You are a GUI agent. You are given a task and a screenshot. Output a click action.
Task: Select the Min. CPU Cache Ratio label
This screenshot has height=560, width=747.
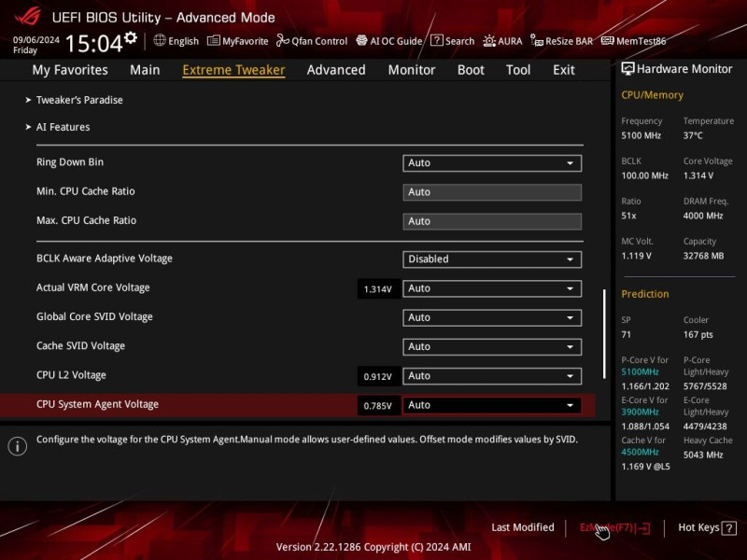pyautogui.click(x=86, y=191)
